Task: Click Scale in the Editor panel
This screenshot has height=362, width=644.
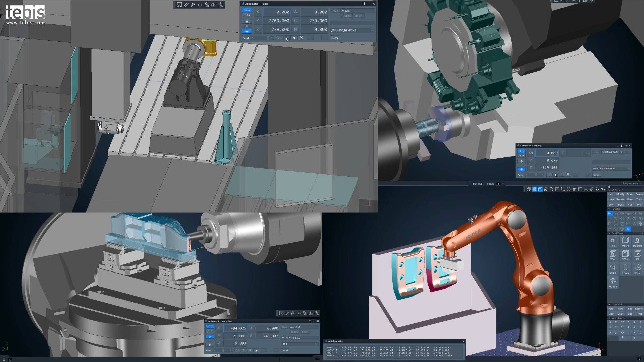Action: [630, 194]
